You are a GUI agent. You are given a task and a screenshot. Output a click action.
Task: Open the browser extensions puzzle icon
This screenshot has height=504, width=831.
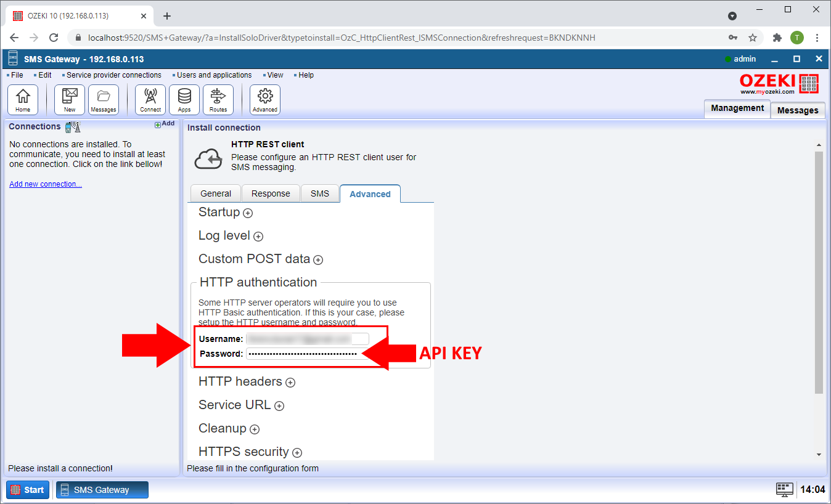tap(777, 38)
